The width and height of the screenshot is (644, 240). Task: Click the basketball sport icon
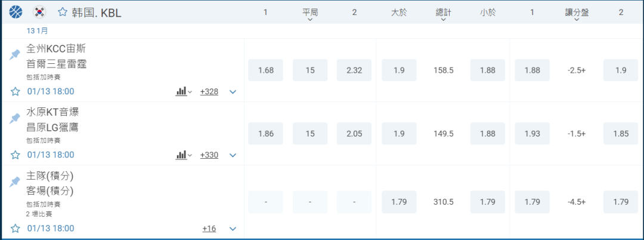point(16,12)
